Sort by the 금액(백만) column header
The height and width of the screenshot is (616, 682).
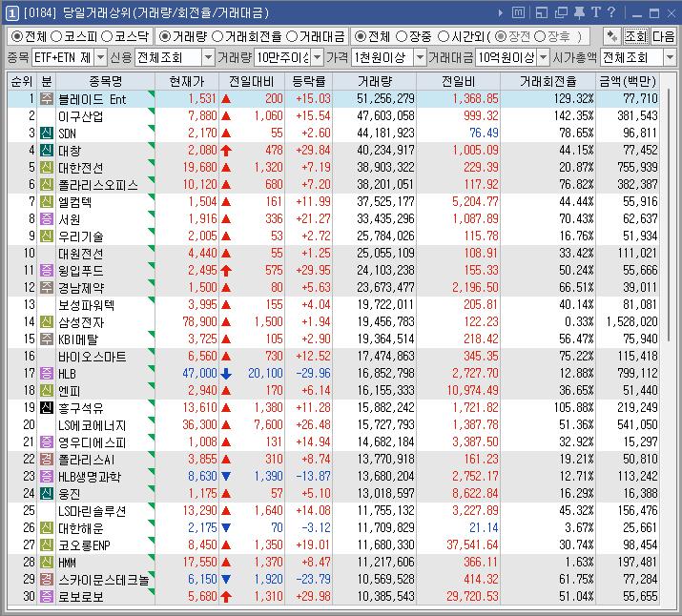click(x=628, y=81)
